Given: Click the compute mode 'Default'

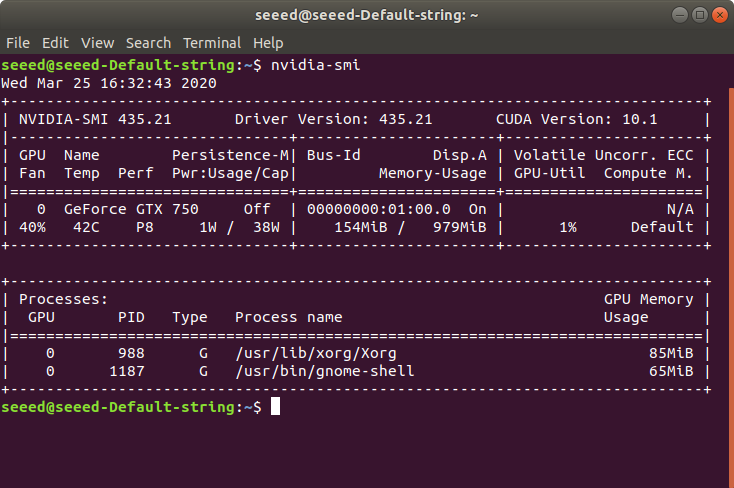Looking at the screenshot, I should tap(662, 228).
